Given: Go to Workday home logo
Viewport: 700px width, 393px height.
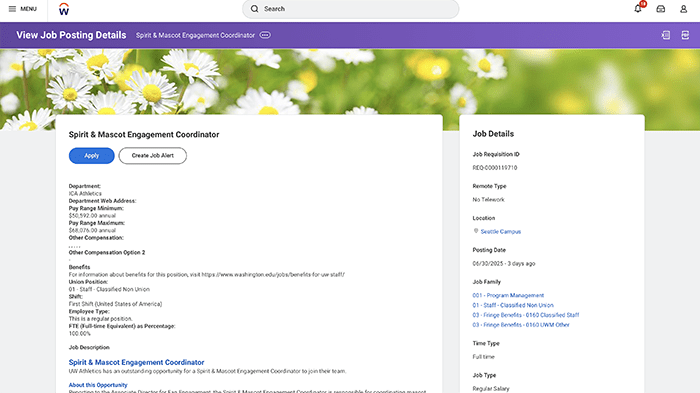Looking at the screenshot, I should (64, 9).
